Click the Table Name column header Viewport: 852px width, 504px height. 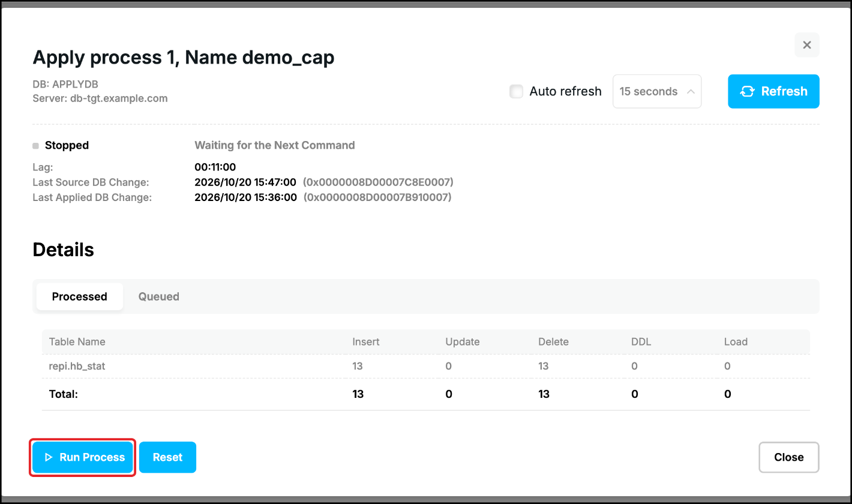(77, 342)
